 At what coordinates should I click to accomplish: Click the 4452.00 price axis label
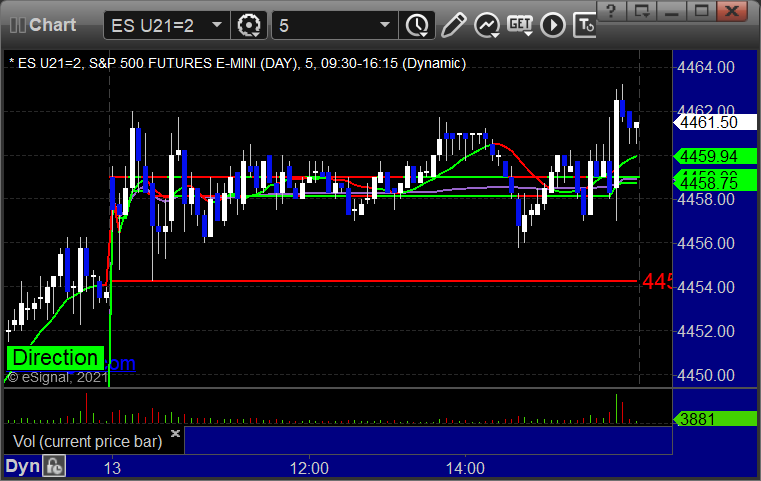pos(706,331)
